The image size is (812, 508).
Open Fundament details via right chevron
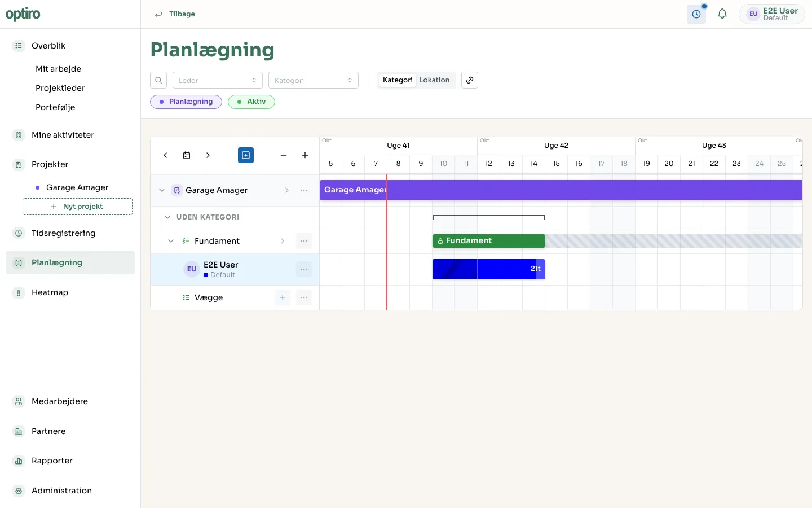(x=283, y=241)
